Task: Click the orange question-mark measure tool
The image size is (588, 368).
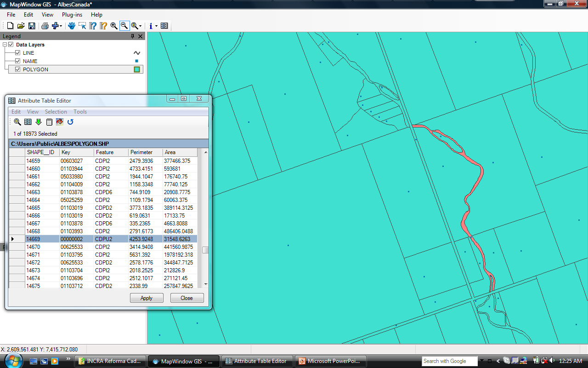Action: tap(103, 26)
